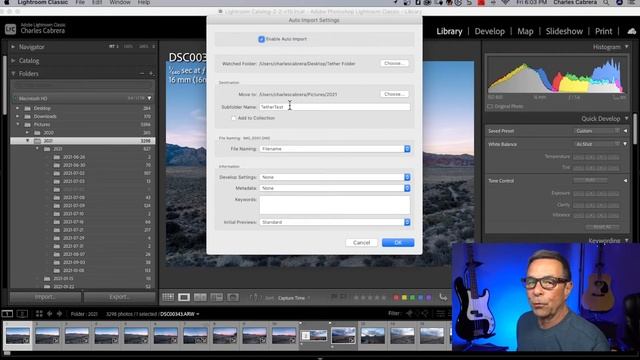Cancel the Auto Import Settings dialog

pos(361,242)
